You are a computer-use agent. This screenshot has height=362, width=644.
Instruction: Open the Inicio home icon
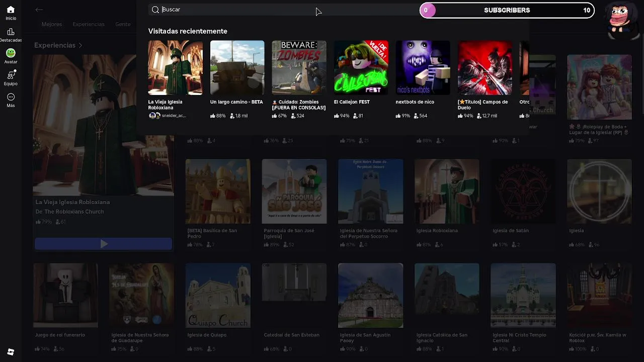pos(11,10)
